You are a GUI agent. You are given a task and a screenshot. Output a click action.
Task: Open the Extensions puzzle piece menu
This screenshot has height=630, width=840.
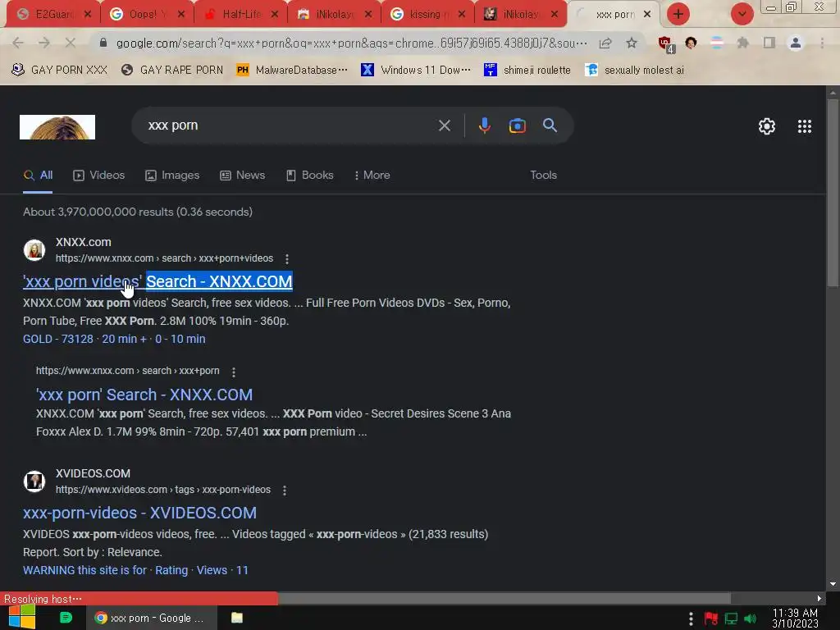[x=742, y=43]
